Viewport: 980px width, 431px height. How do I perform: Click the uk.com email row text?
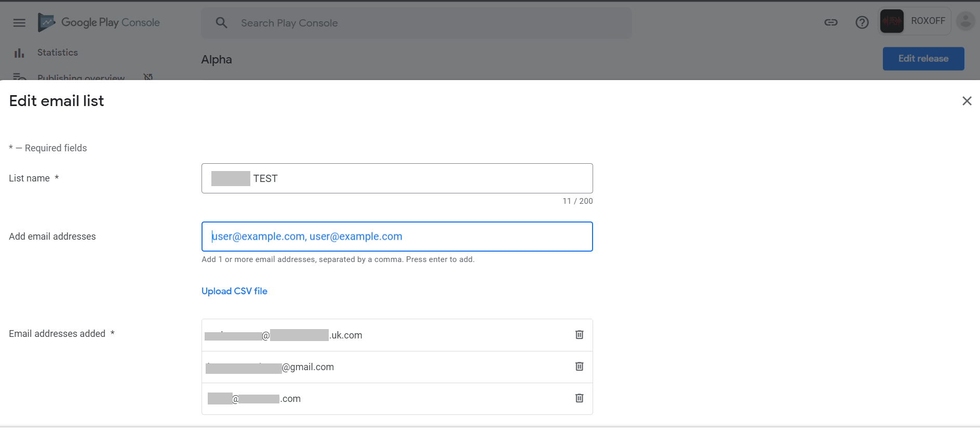pos(284,335)
